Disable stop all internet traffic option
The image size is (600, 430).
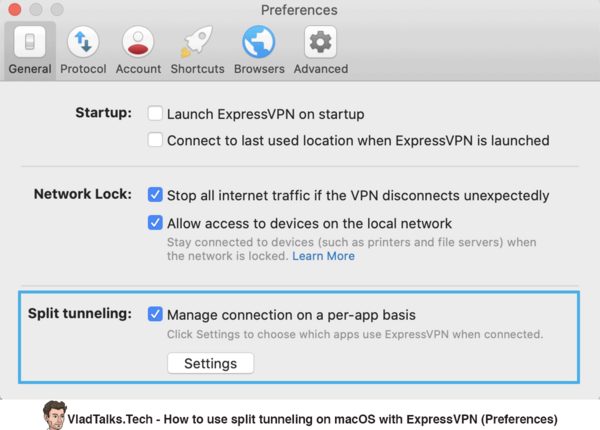coord(155,195)
